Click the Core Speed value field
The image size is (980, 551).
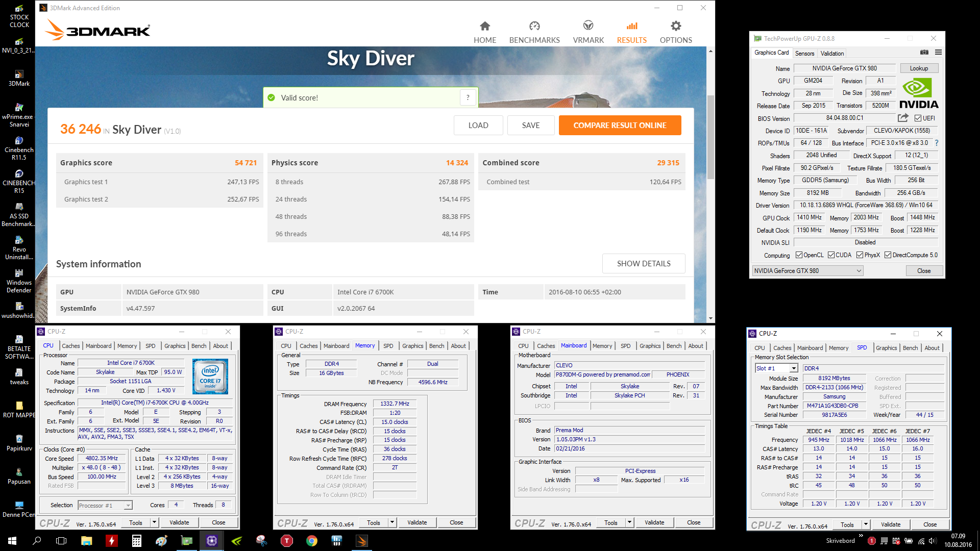(102, 458)
